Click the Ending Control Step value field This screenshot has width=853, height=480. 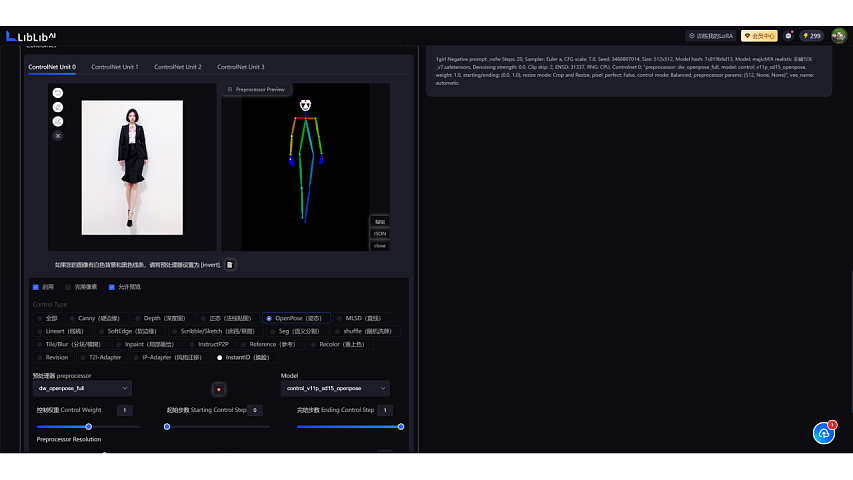click(x=385, y=410)
